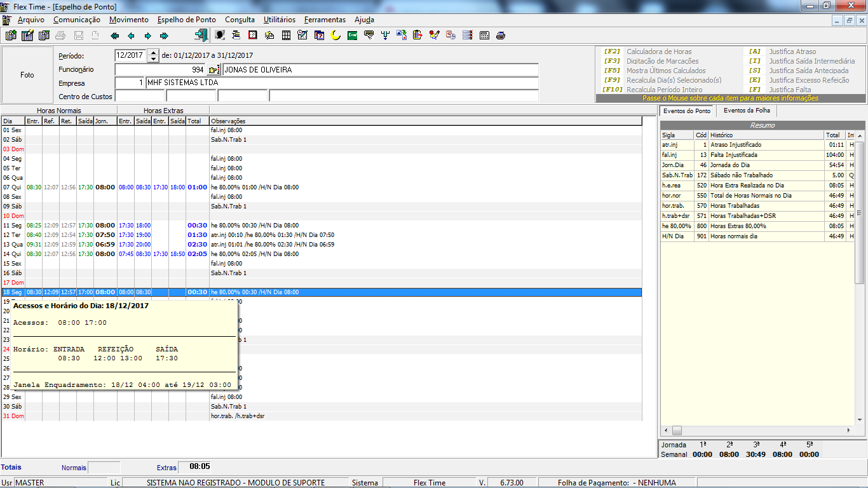
Task: Click the Atraso Injustificado row in Resumo
Action: (x=757, y=145)
